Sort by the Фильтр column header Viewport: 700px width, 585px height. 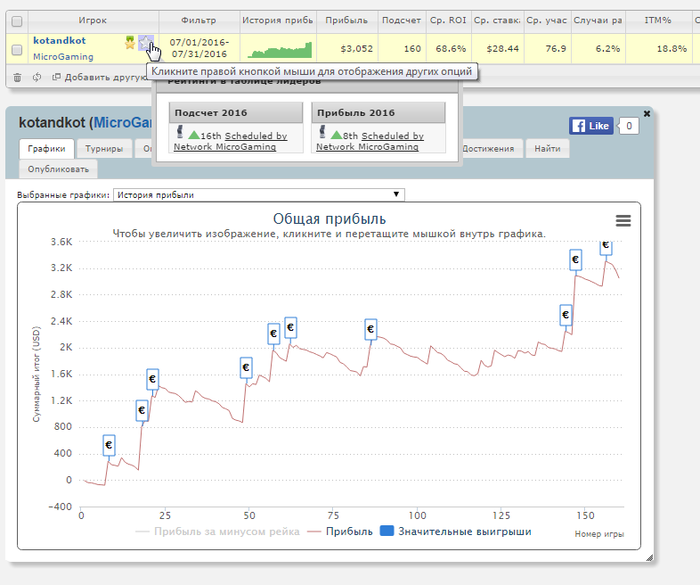tap(199, 21)
